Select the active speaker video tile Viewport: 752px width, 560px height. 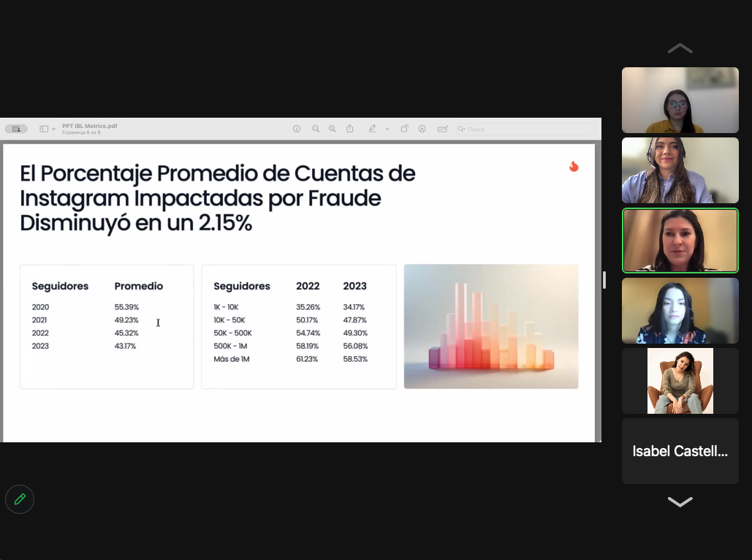click(x=680, y=241)
